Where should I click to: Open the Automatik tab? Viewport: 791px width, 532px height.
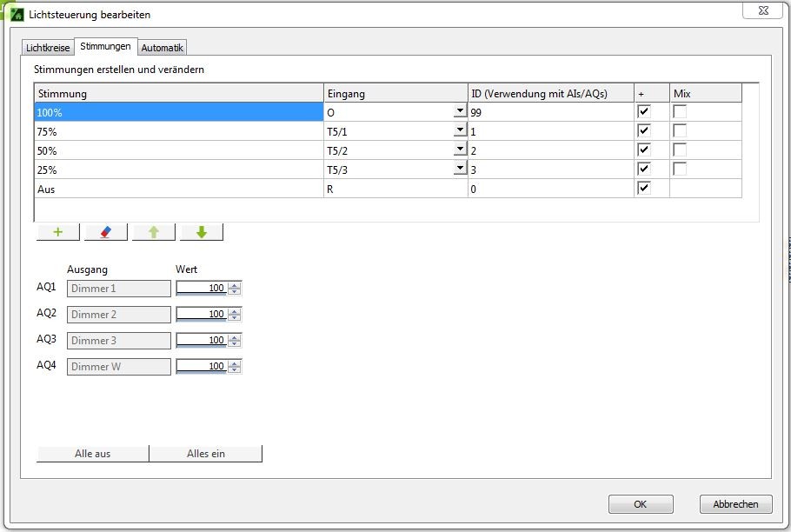(x=162, y=48)
